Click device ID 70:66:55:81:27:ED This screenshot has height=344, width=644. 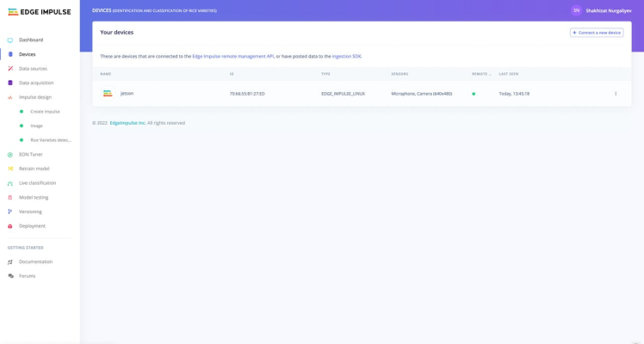247,94
